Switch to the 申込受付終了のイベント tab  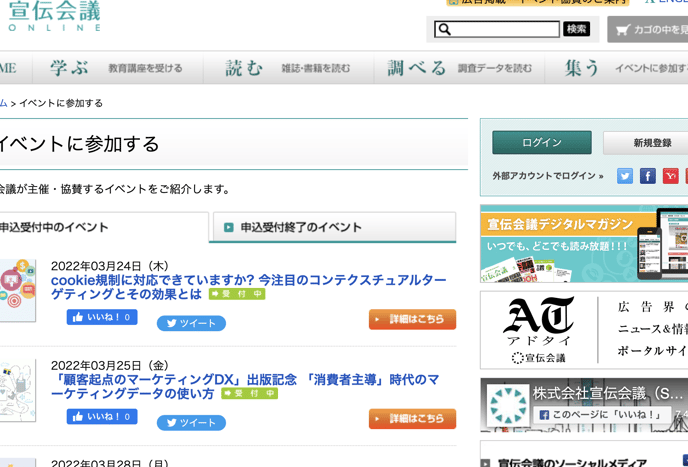coord(334,227)
